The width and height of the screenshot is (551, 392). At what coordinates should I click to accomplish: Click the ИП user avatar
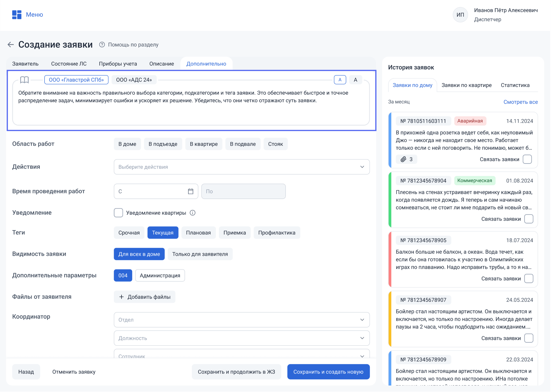click(x=461, y=15)
